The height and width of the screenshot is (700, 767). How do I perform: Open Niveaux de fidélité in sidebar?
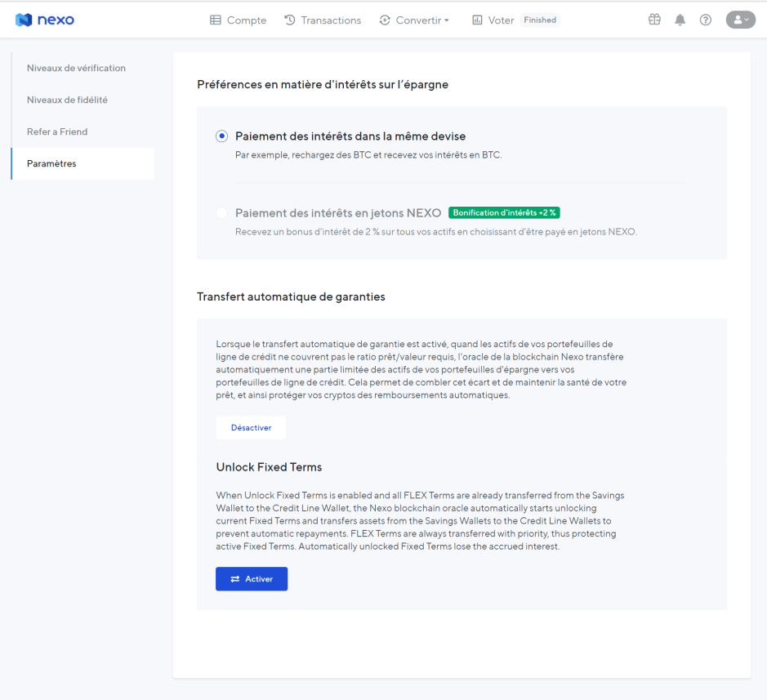click(67, 100)
